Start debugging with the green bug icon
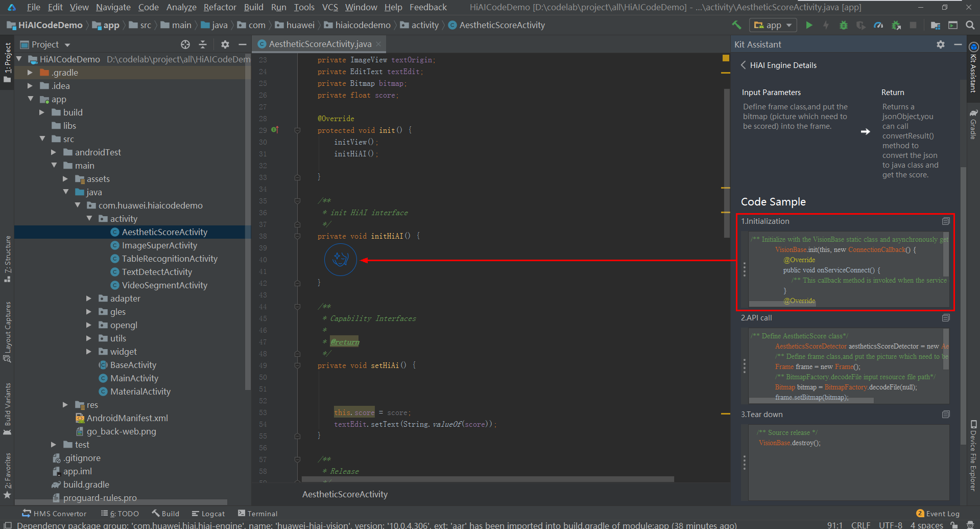 coord(843,25)
